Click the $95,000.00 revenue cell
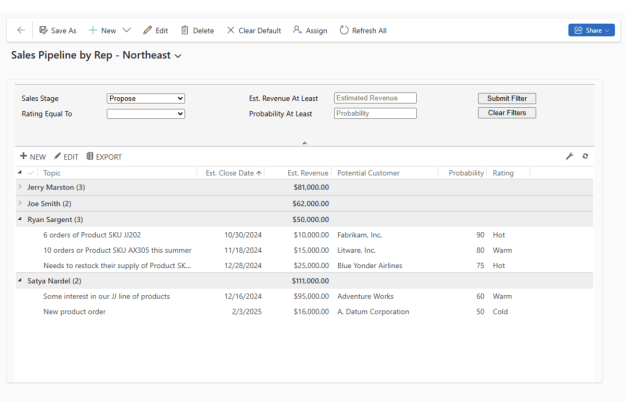625x414 pixels. tap(311, 296)
